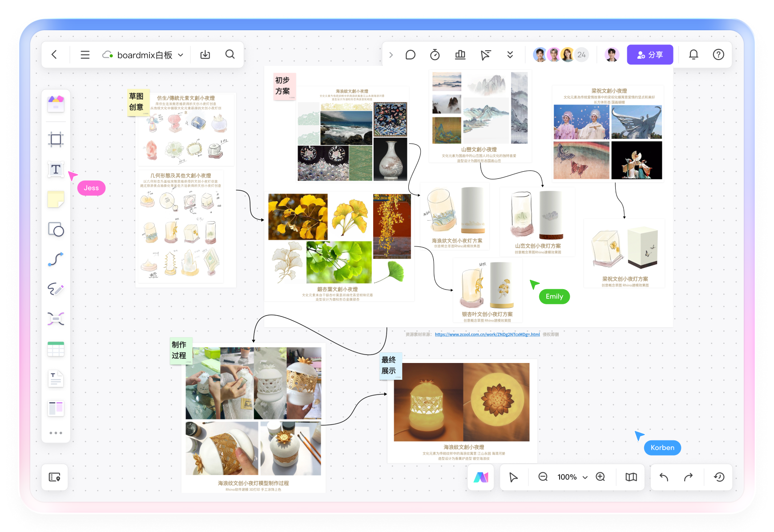Screen dimensions: 774x532
Task: Open the timer tool
Action: [435, 55]
